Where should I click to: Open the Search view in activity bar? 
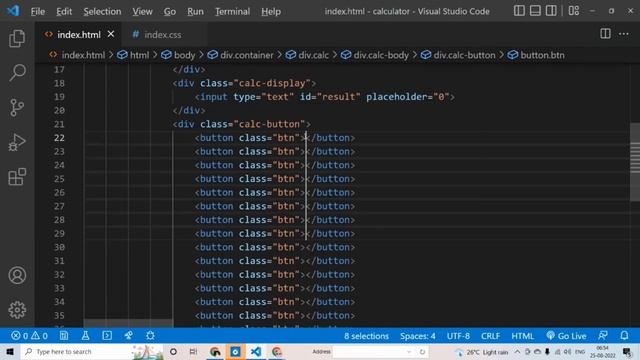coord(17,73)
